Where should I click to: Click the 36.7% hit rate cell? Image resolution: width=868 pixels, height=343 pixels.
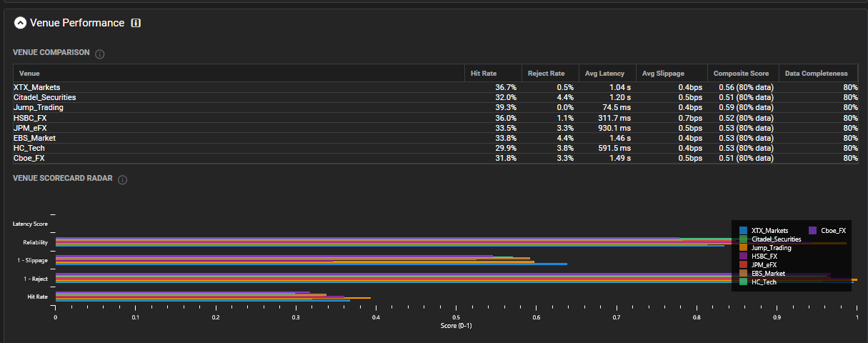click(x=493, y=87)
